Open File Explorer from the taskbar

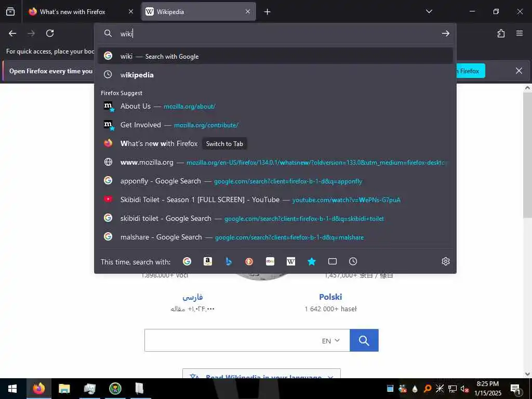pyautogui.click(x=64, y=389)
